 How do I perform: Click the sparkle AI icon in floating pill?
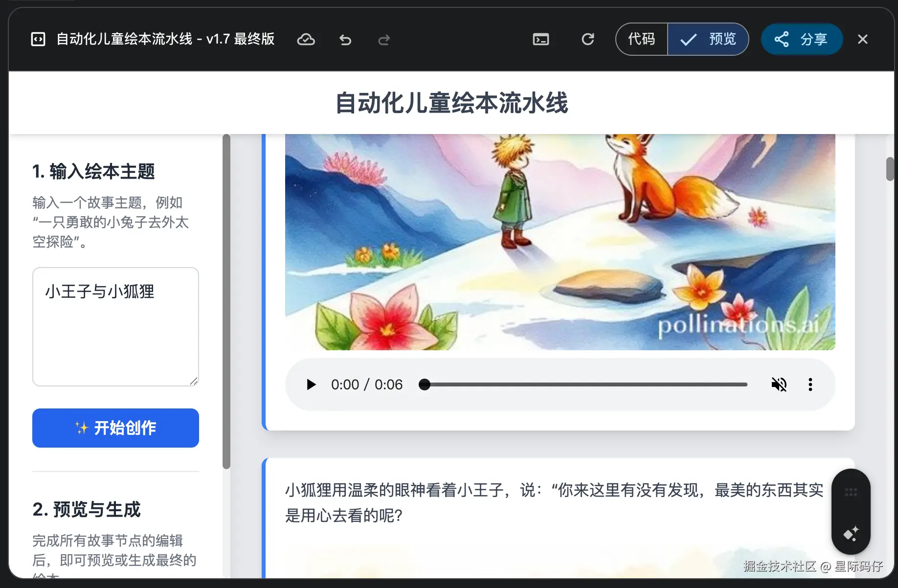click(851, 533)
